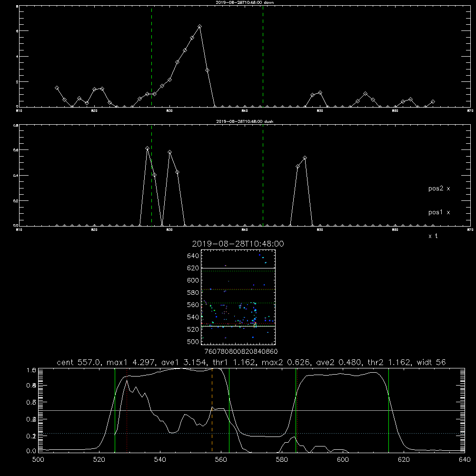Screen dimensions: 476x476
Task: Click the upper solid white line in the center image
Action: point(238,268)
